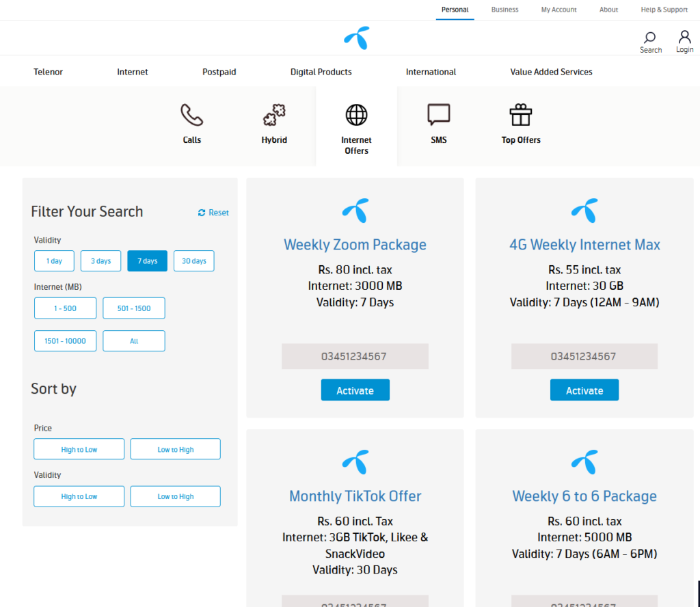Open the Postpaid menu
700x607 pixels.
219,72
